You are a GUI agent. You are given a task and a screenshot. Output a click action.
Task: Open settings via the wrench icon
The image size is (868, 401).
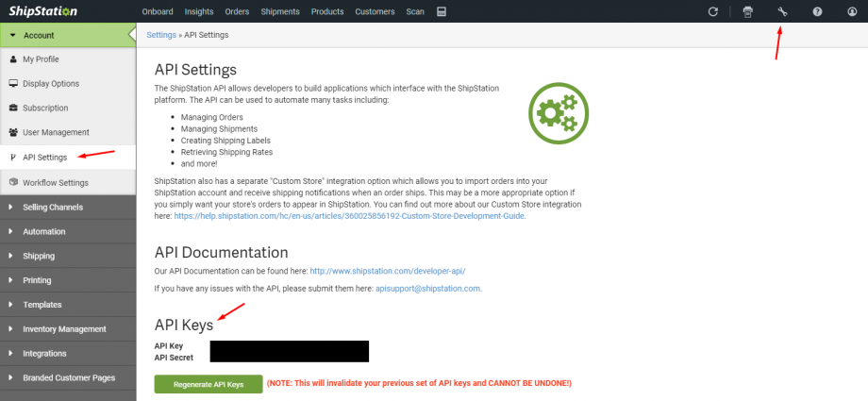(x=781, y=11)
